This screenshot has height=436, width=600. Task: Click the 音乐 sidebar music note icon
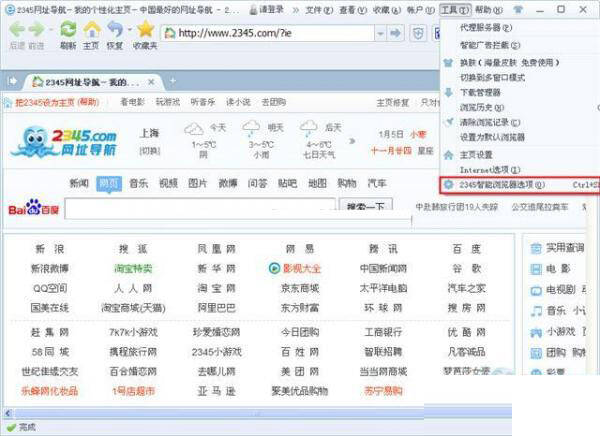[536, 311]
